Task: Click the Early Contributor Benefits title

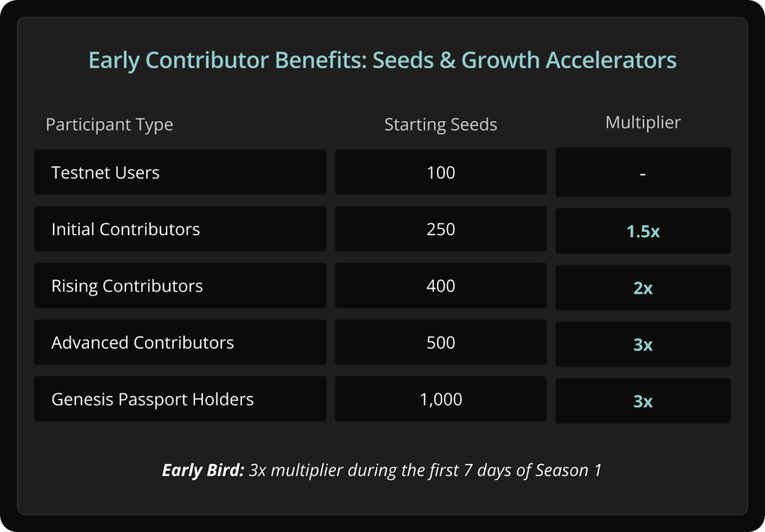Action: [x=382, y=61]
